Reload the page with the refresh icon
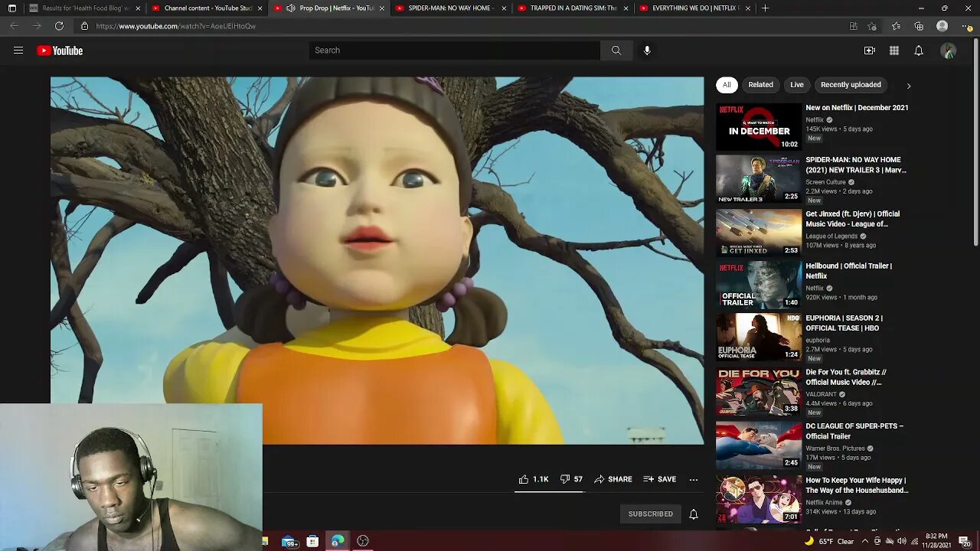 (x=59, y=26)
